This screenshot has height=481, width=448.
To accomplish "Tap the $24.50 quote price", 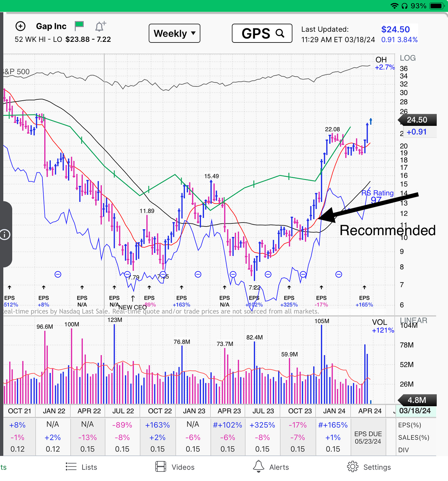I will point(396,29).
